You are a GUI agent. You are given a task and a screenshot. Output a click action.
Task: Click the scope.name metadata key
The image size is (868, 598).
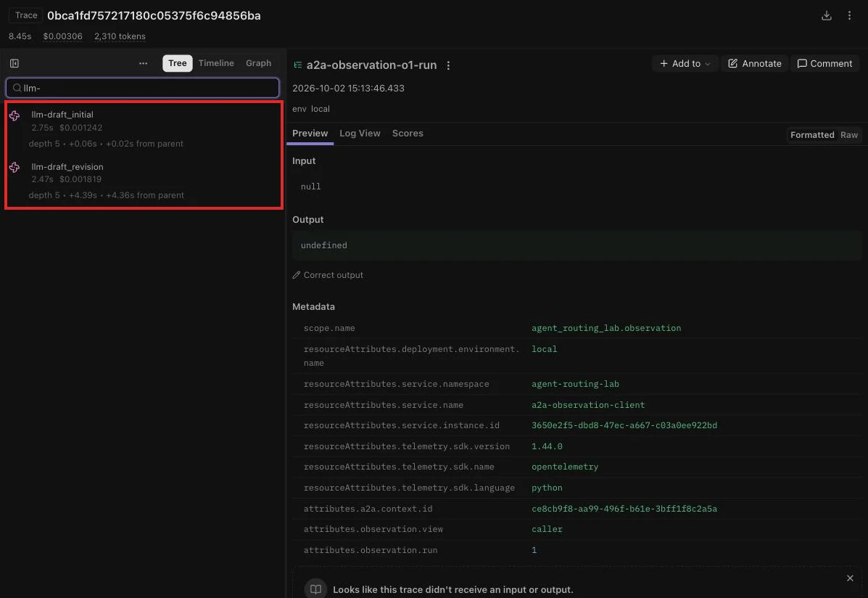[x=329, y=328]
